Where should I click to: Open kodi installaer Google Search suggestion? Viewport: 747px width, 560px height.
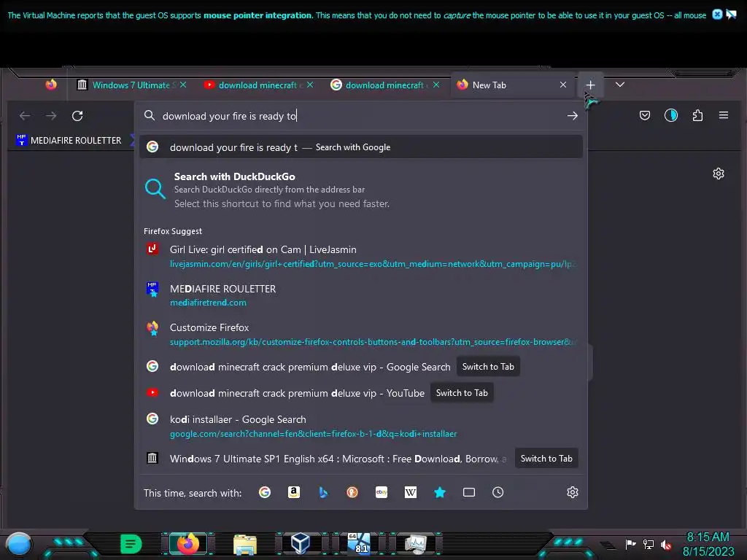point(361,426)
